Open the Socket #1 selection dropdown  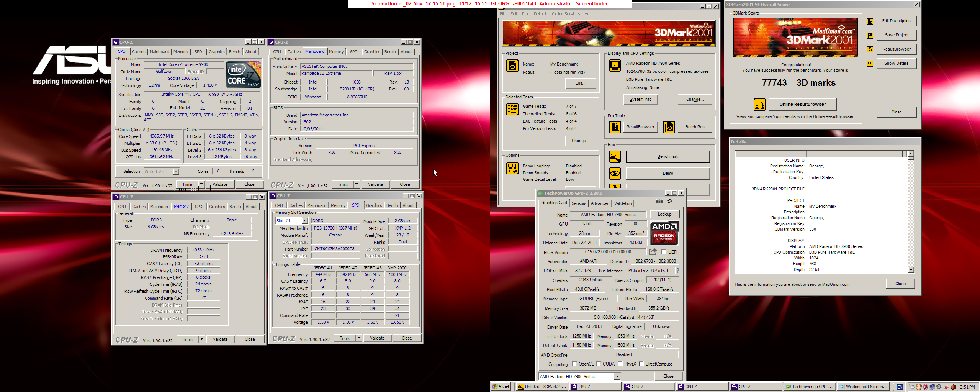click(176, 171)
